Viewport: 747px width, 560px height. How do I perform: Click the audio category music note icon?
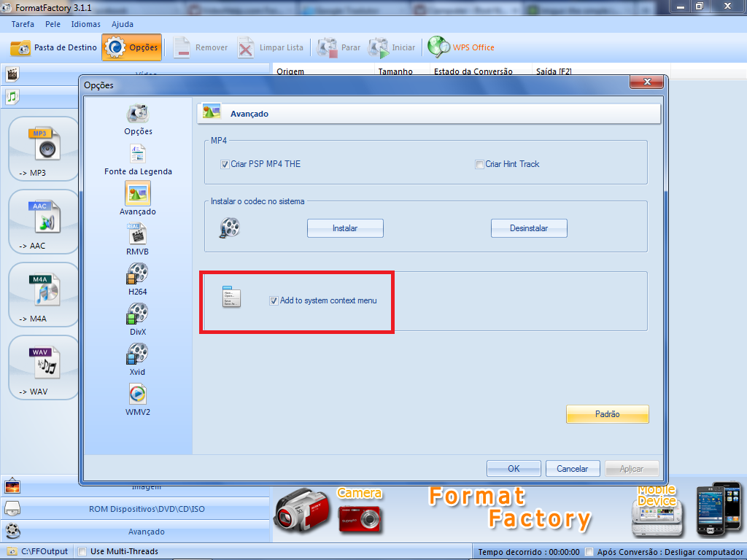click(x=12, y=97)
